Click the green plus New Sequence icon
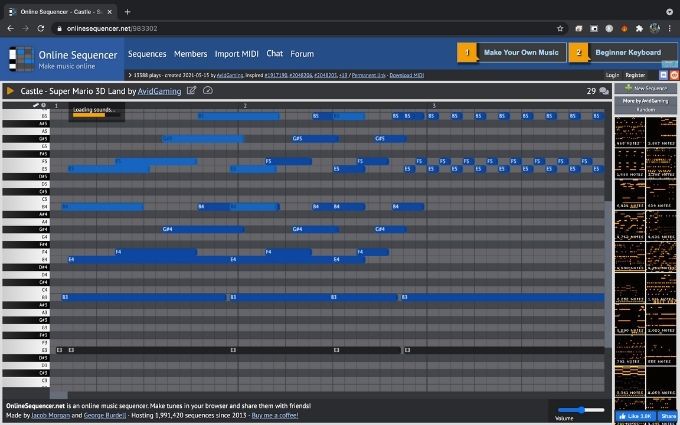The height and width of the screenshot is (425, 680). tap(628, 88)
